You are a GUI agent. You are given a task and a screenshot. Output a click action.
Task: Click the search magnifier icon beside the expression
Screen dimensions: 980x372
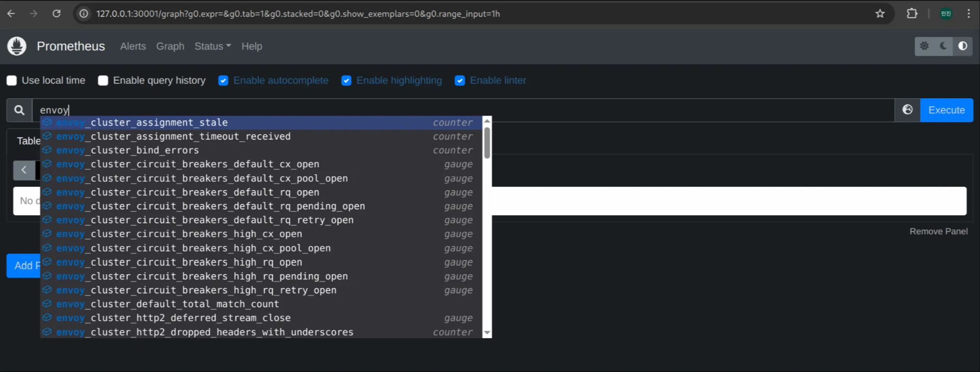19,110
